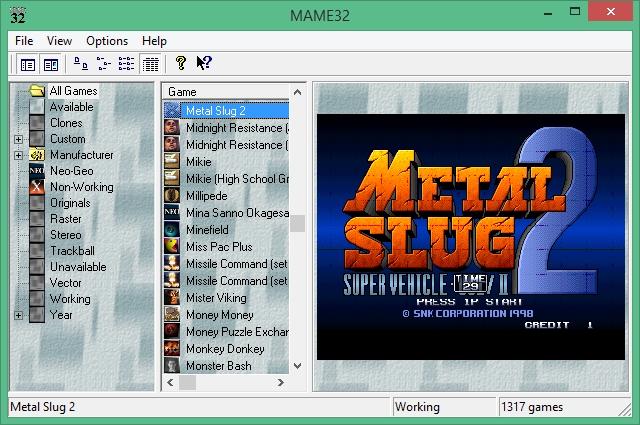Select the Stereo folder

pos(66,235)
